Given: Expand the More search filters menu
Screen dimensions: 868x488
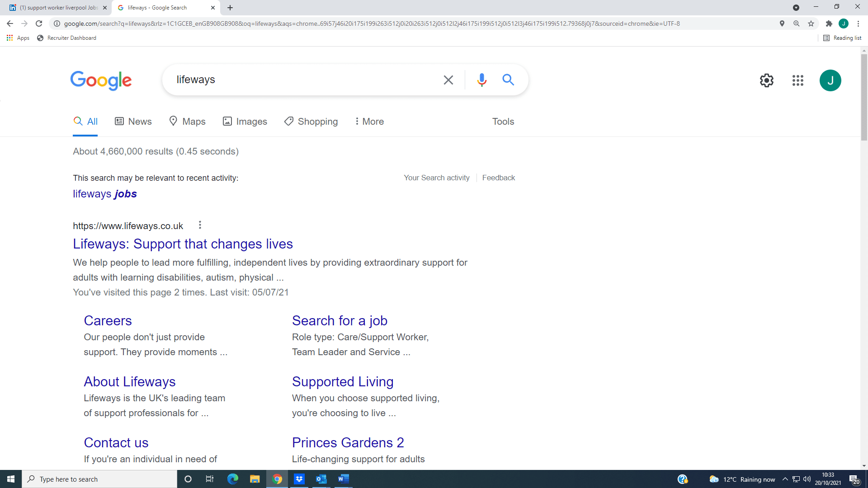Looking at the screenshot, I should point(369,122).
